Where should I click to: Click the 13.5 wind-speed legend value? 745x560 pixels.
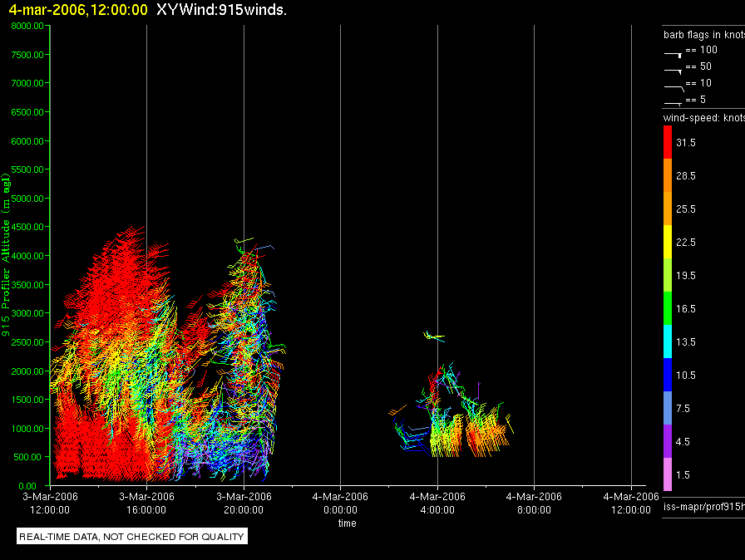click(686, 342)
